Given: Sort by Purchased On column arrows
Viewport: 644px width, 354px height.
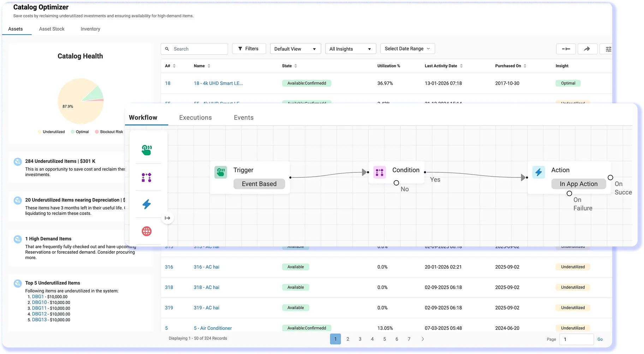Looking at the screenshot, I should click(525, 66).
